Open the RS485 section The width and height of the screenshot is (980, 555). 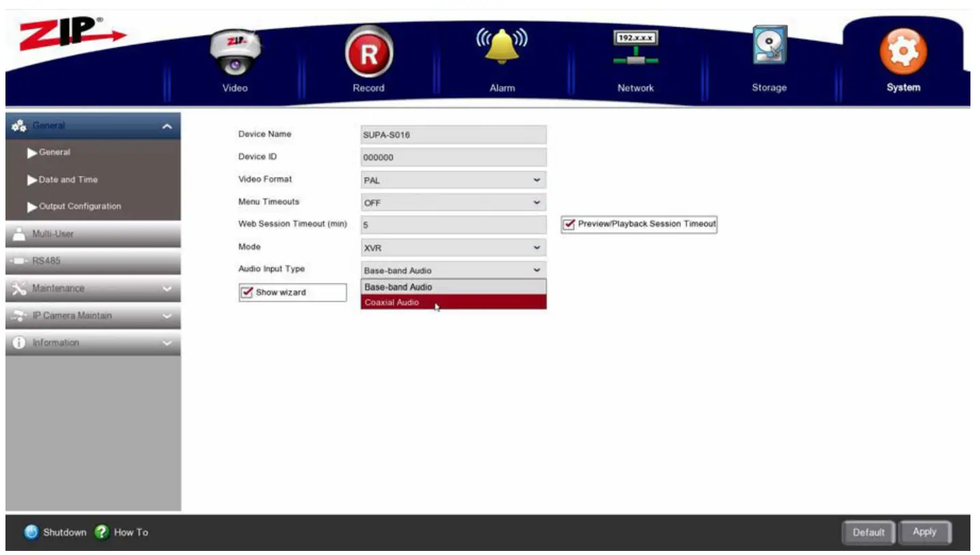coord(93,261)
